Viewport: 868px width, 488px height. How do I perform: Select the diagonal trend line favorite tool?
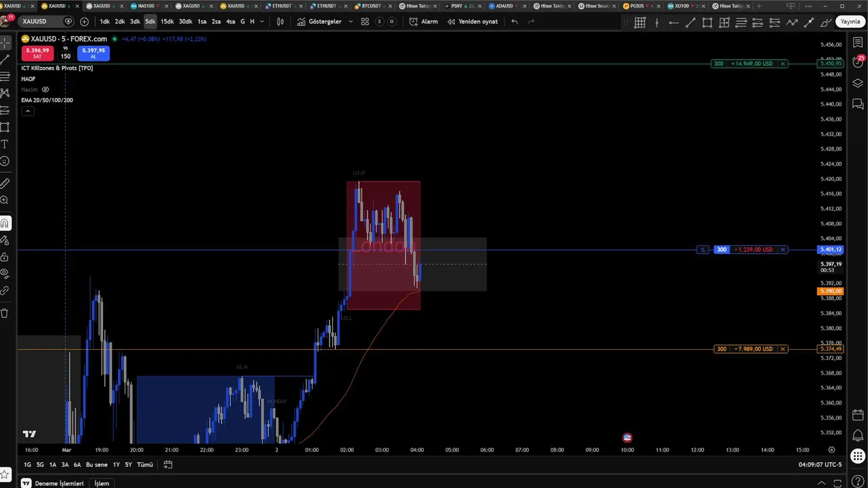tap(690, 22)
